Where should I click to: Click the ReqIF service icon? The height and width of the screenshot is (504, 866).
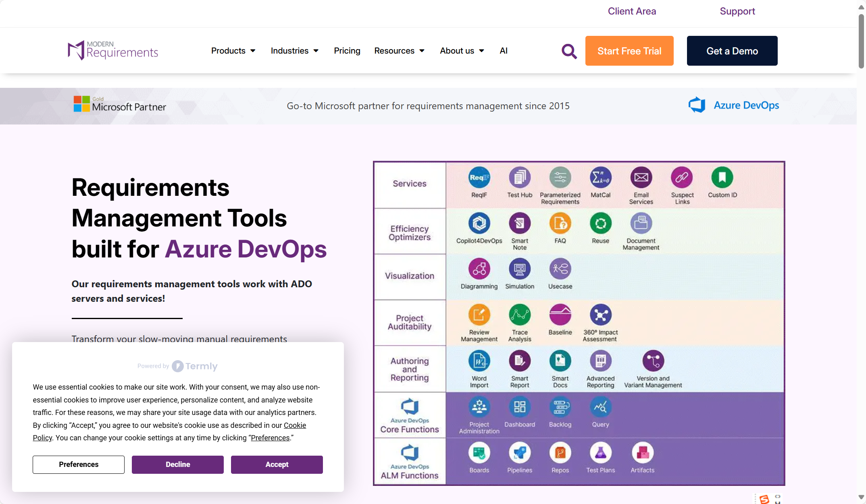479,178
